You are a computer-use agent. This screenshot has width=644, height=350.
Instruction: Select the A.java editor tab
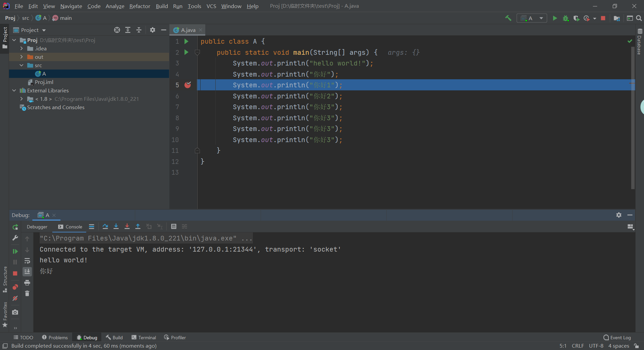tap(188, 30)
